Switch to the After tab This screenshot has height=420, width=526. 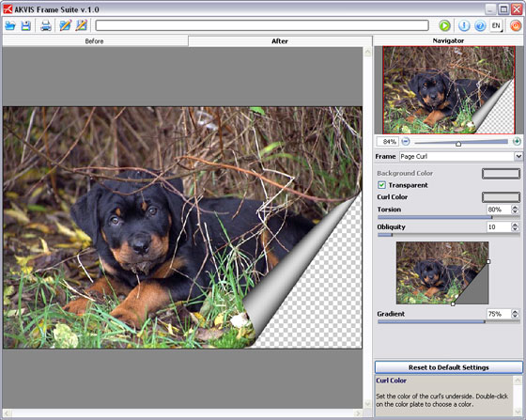280,41
